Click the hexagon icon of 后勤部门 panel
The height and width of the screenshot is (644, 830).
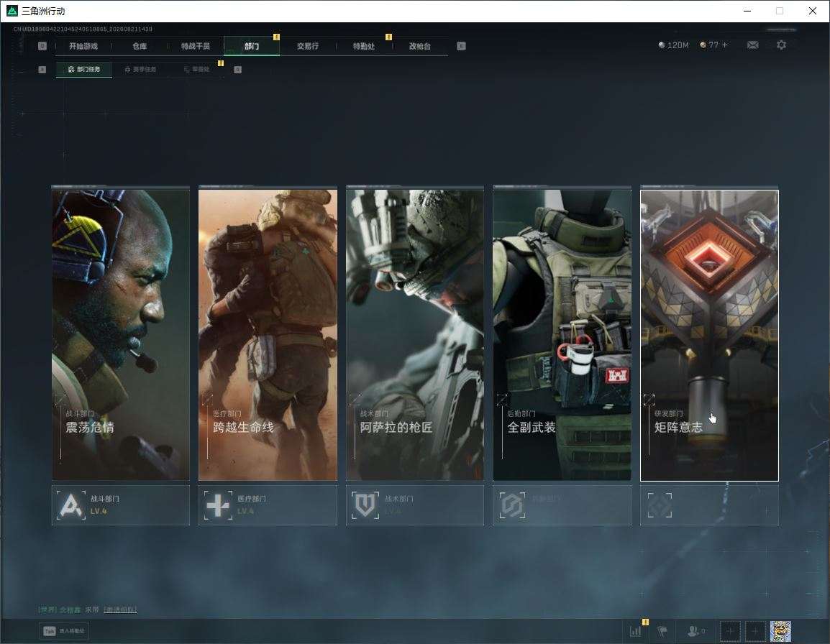coord(512,505)
